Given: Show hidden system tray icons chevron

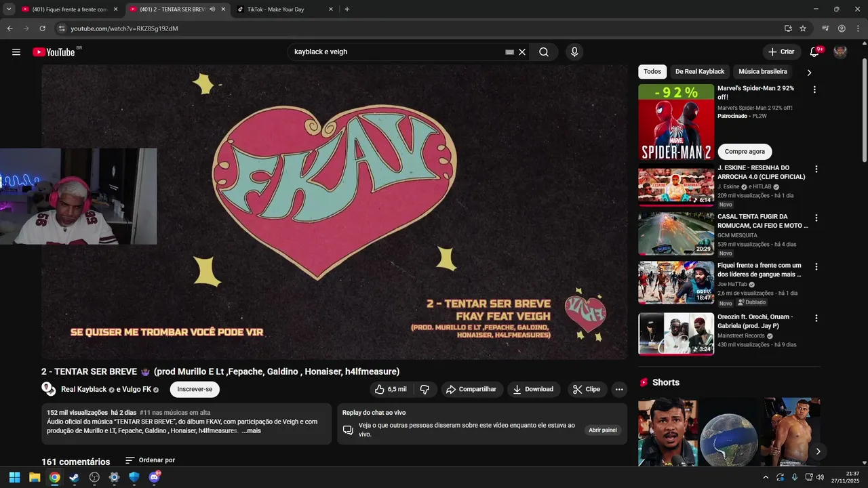Looking at the screenshot, I should click(x=766, y=477).
